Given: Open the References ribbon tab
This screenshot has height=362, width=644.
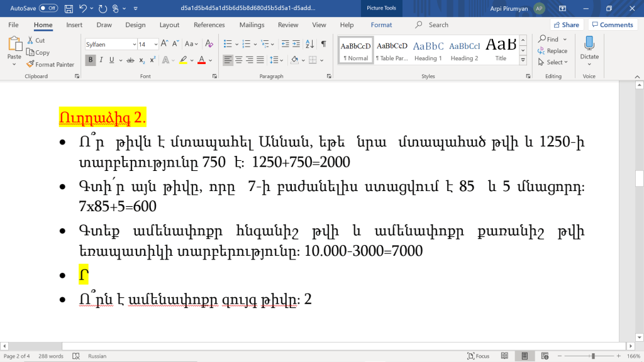Looking at the screenshot, I should (x=209, y=25).
